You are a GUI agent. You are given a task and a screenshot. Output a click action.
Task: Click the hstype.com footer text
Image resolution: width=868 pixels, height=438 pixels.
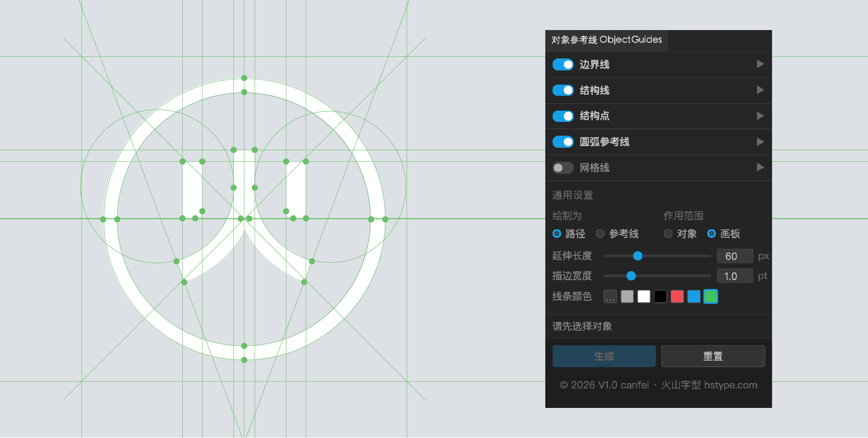[730, 385]
